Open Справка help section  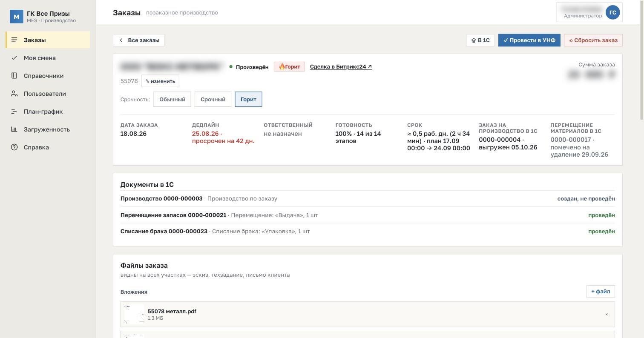click(x=48, y=147)
